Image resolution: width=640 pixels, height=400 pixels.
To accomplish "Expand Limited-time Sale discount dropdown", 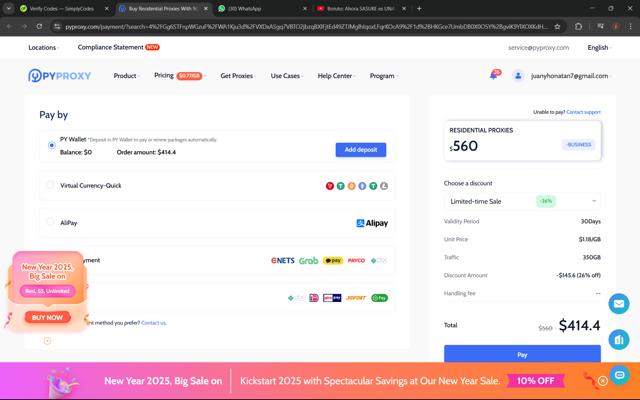I will [522, 201].
